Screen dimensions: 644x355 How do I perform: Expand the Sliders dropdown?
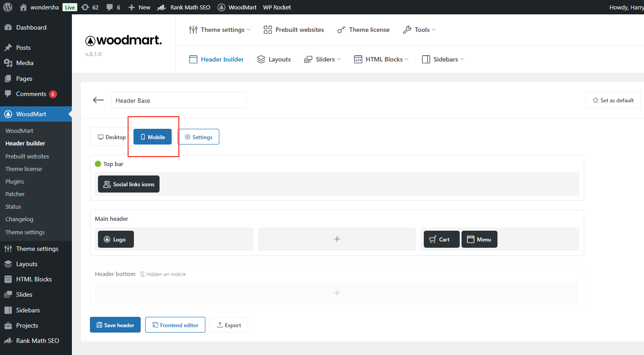322,59
